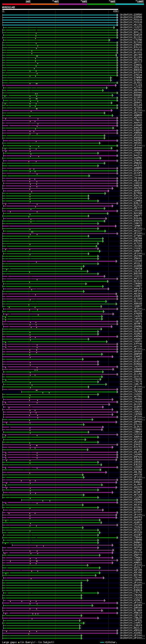Screen dimensions: 146x644
Task: Select the UniRef100_Q5WUQ0 label
Action: coord(131,163)
